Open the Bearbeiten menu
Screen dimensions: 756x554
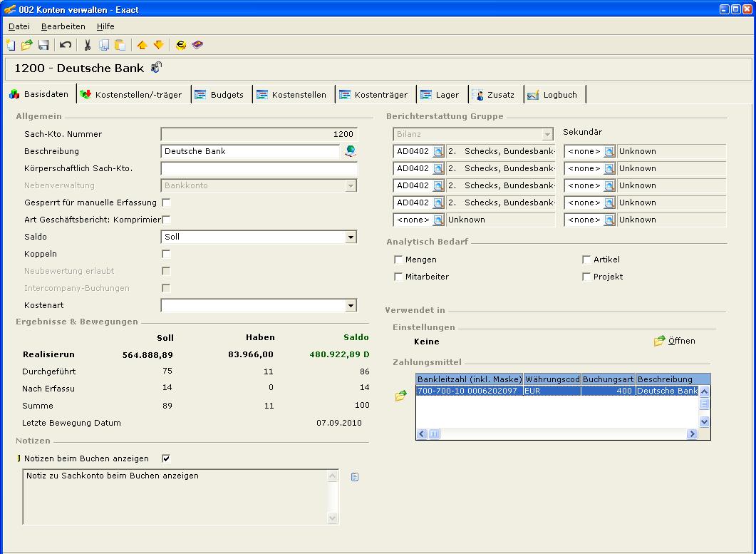pyautogui.click(x=63, y=26)
